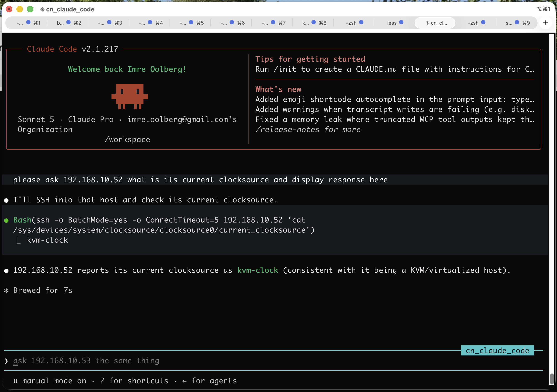Screen dimensions: 557x392
Task: Open the -zsh tab right after the cn_cl... tab
Action: pos(476,23)
